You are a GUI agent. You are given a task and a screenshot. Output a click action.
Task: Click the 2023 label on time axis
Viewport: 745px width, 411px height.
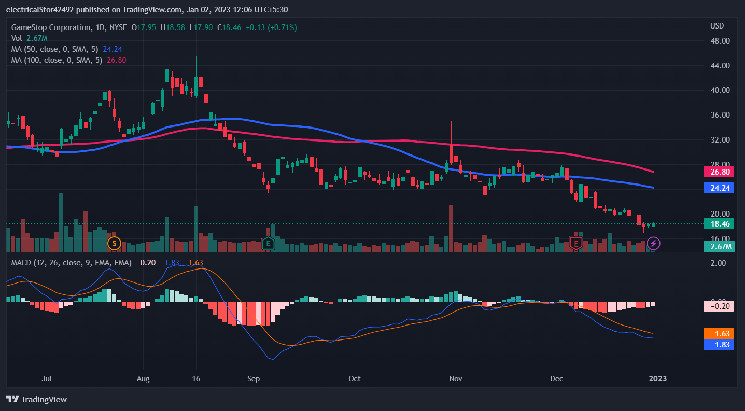click(x=658, y=379)
